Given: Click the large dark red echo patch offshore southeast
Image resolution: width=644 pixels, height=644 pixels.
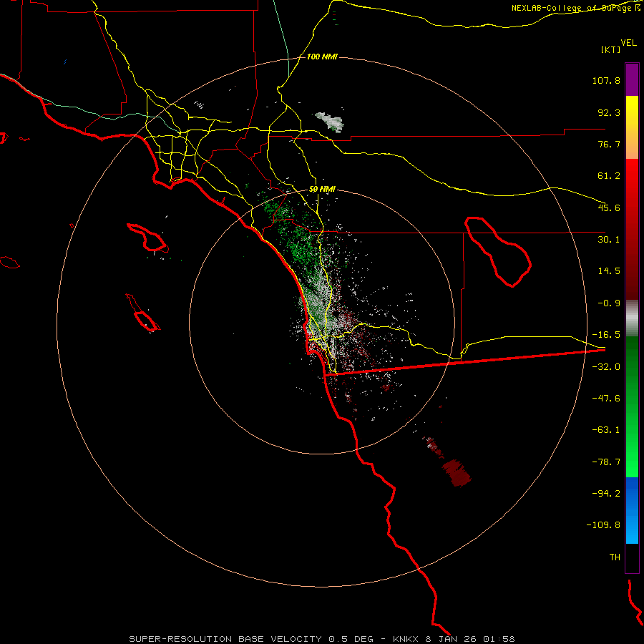Looking at the screenshot, I should (x=456, y=472).
